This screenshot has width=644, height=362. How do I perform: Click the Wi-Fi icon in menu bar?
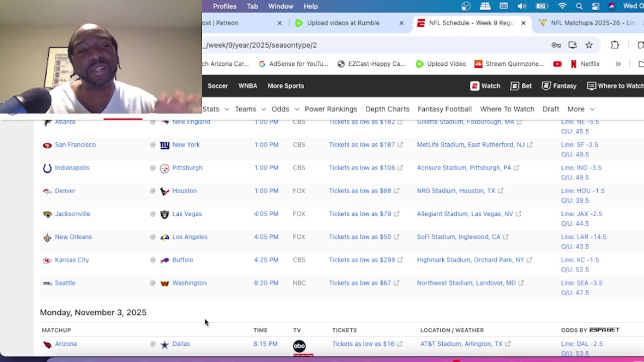tap(562, 6)
